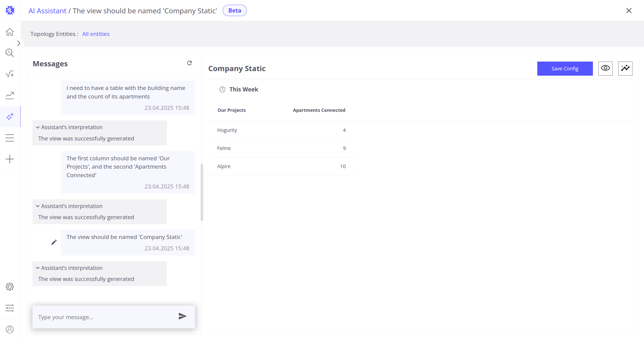Click the send message arrow

click(x=182, y=316)
